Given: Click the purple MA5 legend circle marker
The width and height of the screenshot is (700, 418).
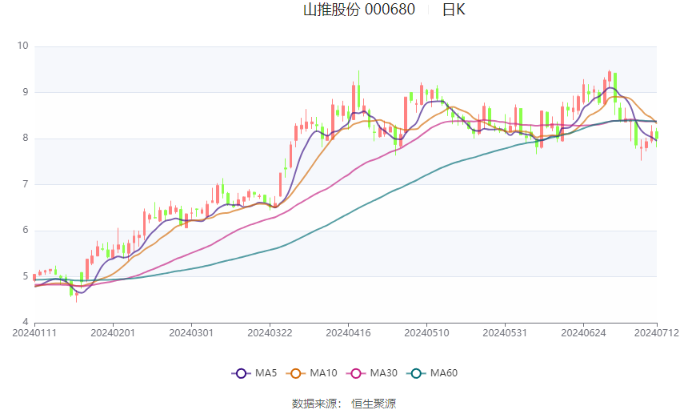Looking at the screenshot, I should coord(240,373).
